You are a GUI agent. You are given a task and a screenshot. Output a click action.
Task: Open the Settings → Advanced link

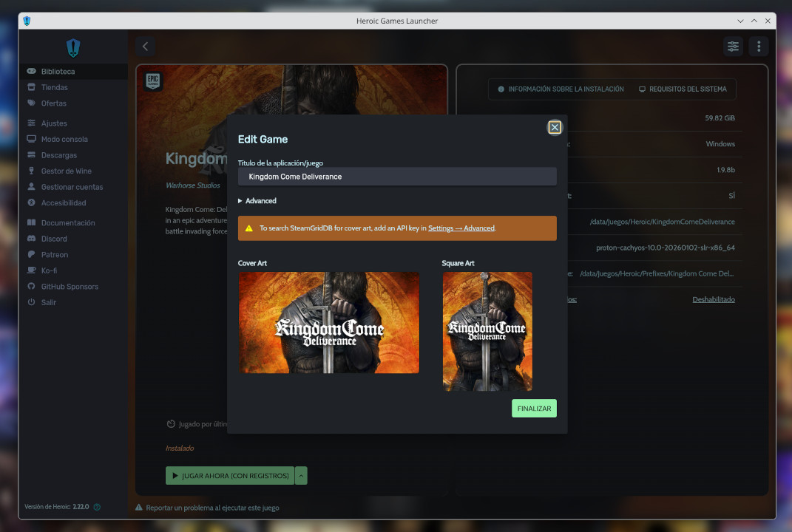pyautogui.click(x=461, y=228)
